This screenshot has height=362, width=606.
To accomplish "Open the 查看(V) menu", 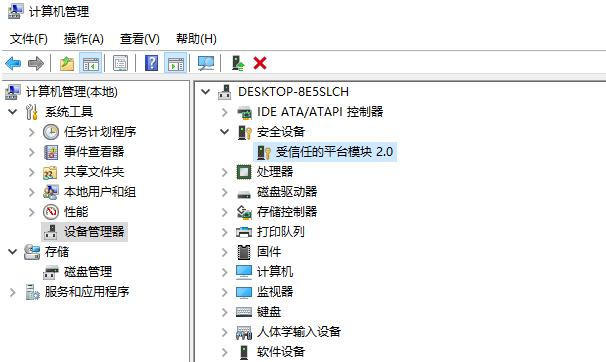I will pos(140,39).
